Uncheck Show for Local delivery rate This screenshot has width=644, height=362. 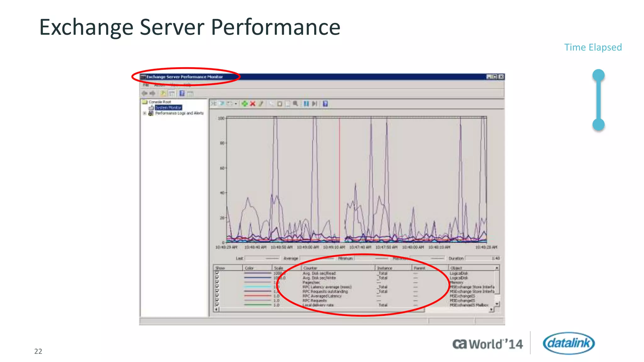(217, 304)
